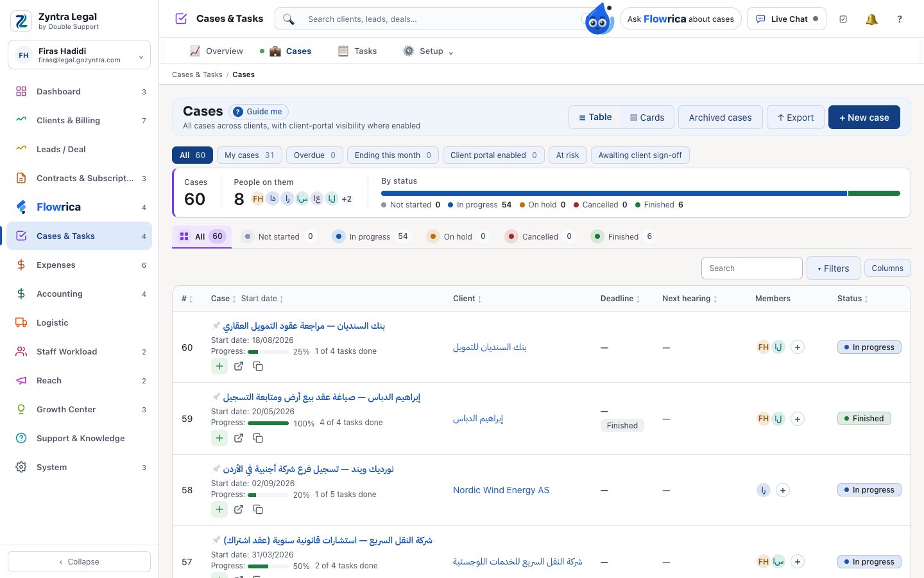Toggle Awaiting client sign-off chip
The width and height of the screenshot is (924, 578).
[640, 155]
